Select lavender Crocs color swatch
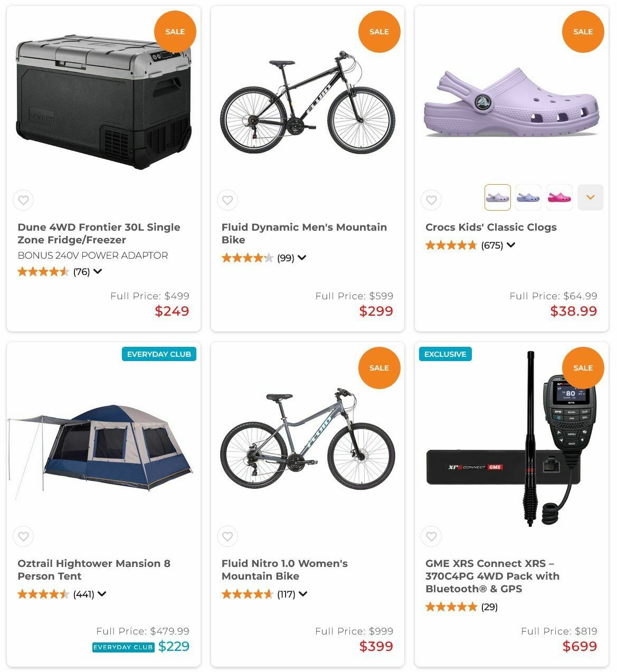Image resolution: width=617 pixels, height=672 pixels. [497, 197]
